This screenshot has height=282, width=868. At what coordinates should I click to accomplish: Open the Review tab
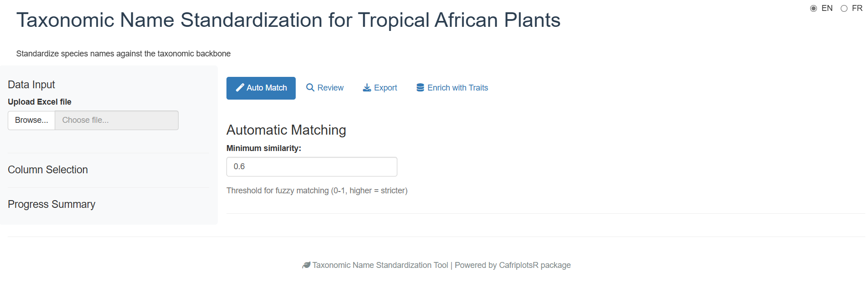click(x=330, y=88)
